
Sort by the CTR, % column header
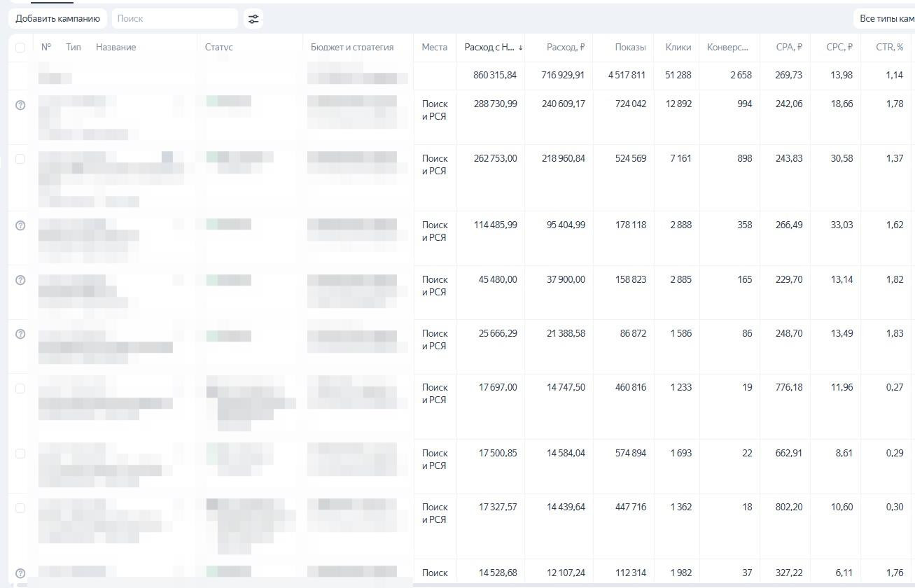[x=890, y=47]
